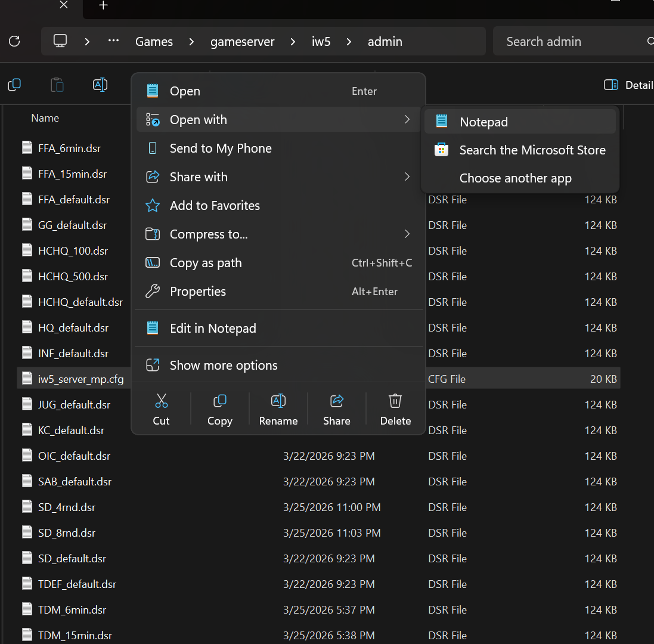Focus the Search admin box
Screen dimensions: 654x644
(574, 41)
